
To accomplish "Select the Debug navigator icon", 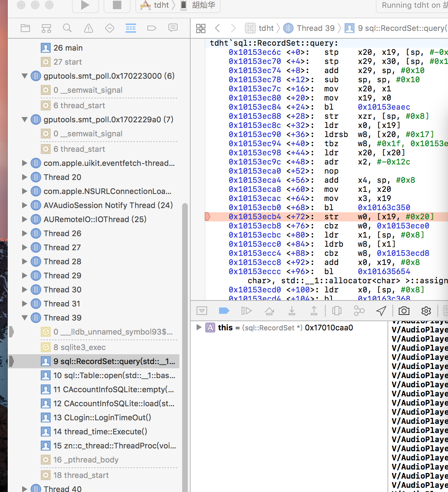I will click(131, 28).
